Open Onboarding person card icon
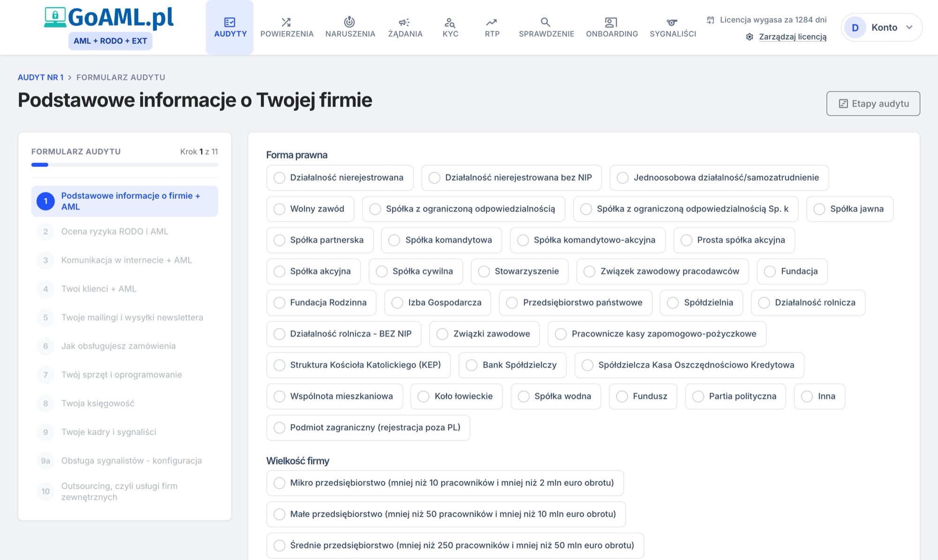 pyautogui.click(x=611, y=22)
